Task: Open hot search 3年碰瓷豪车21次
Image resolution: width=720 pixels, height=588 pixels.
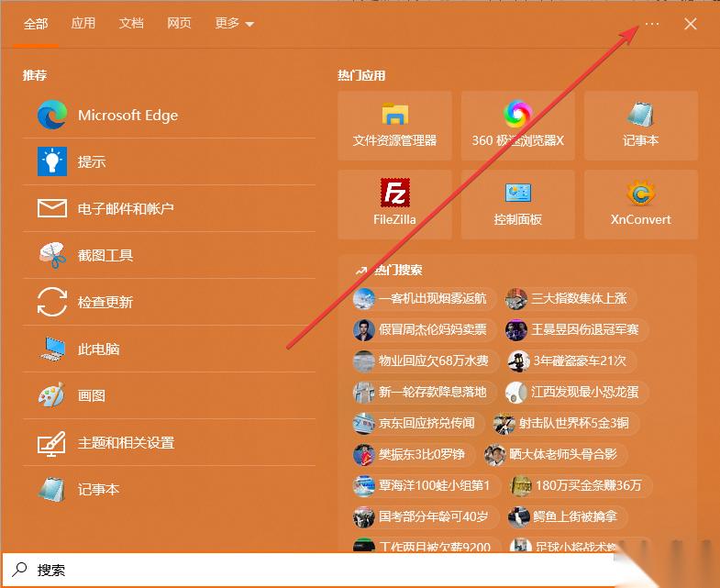Action: pos(571,361)
